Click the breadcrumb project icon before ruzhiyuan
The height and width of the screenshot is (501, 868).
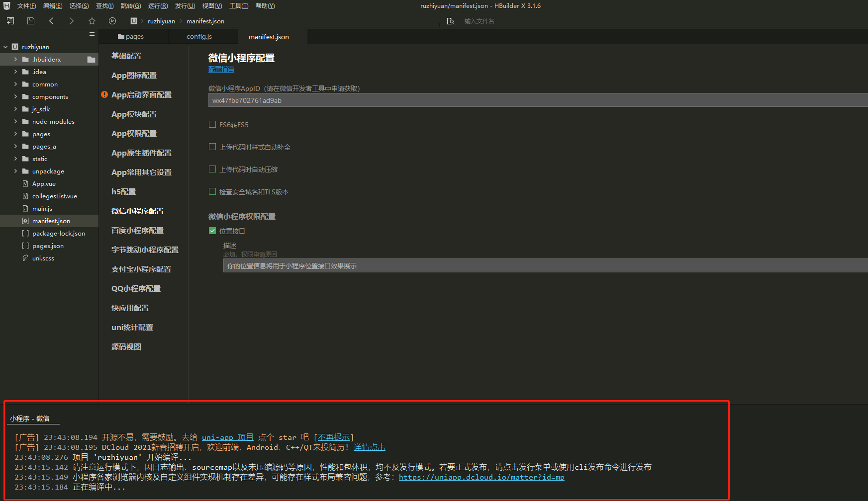134,21
